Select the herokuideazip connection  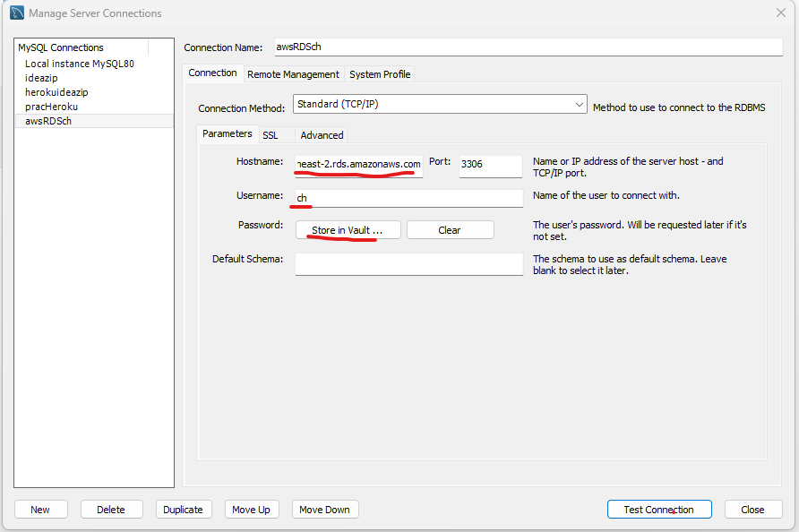56,92
